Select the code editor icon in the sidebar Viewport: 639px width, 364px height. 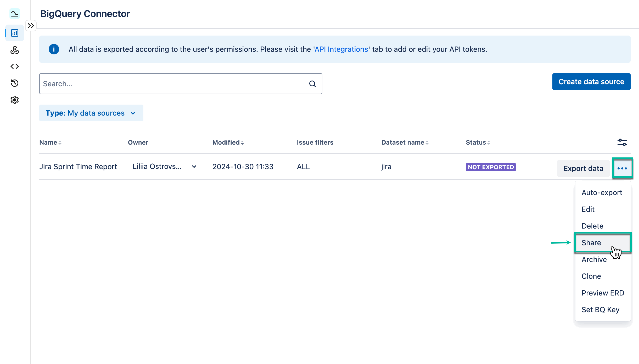pyautogui.click(x=14, y=66)
